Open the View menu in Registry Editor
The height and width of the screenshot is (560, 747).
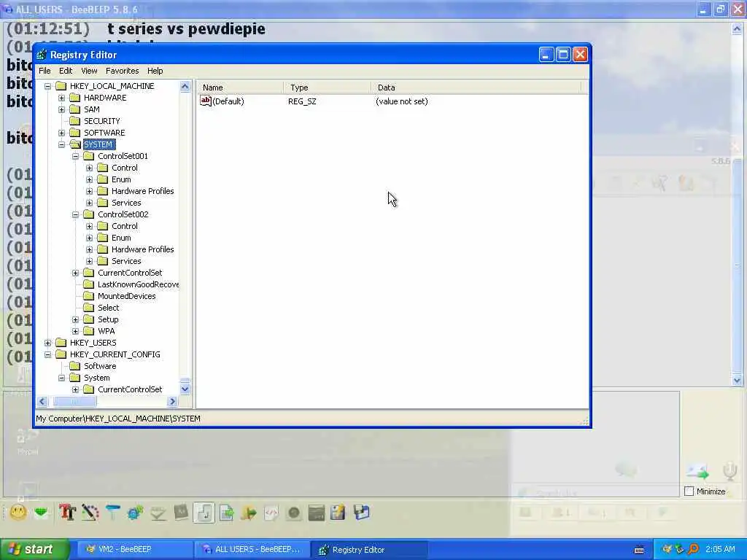click(89, 71)
